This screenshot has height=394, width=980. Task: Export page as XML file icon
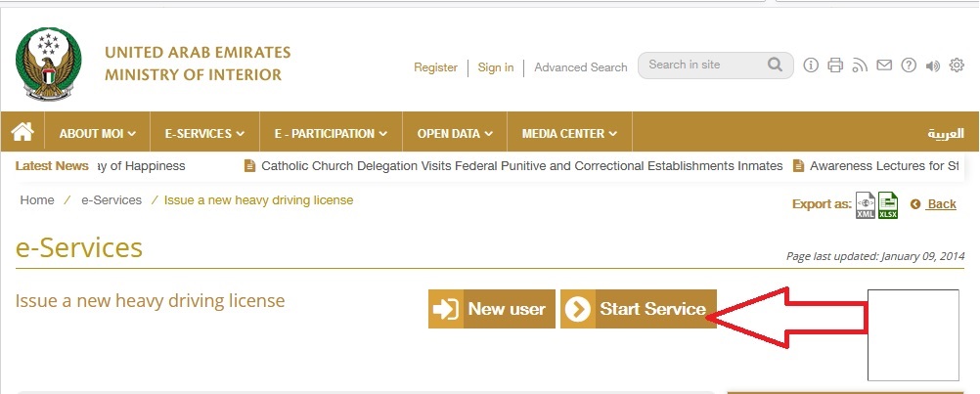pos(866,205)
